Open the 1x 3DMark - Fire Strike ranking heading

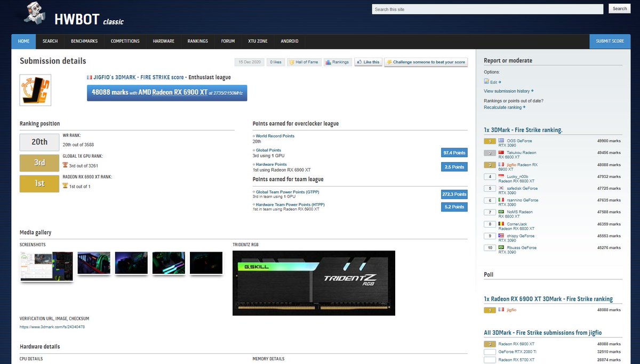(x=523, y=130)
